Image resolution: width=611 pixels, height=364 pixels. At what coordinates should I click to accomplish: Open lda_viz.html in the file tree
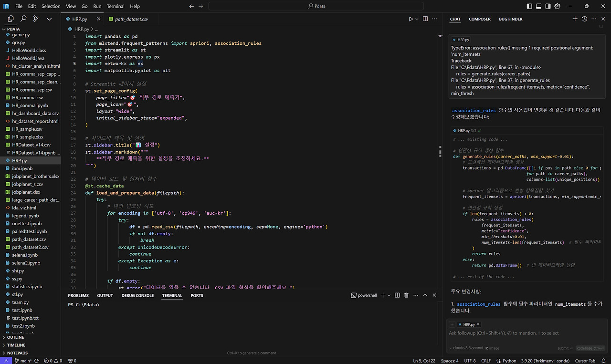[x=30, y=208]
